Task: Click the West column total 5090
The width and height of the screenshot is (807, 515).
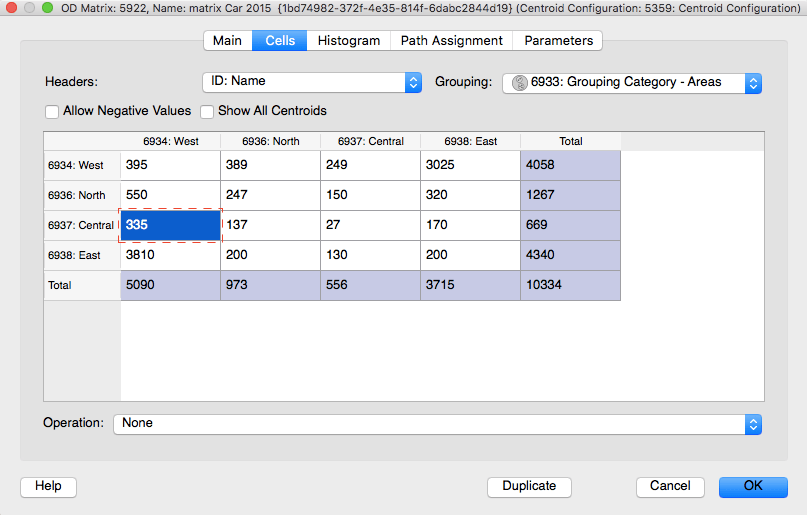Action: coord(170,286)
